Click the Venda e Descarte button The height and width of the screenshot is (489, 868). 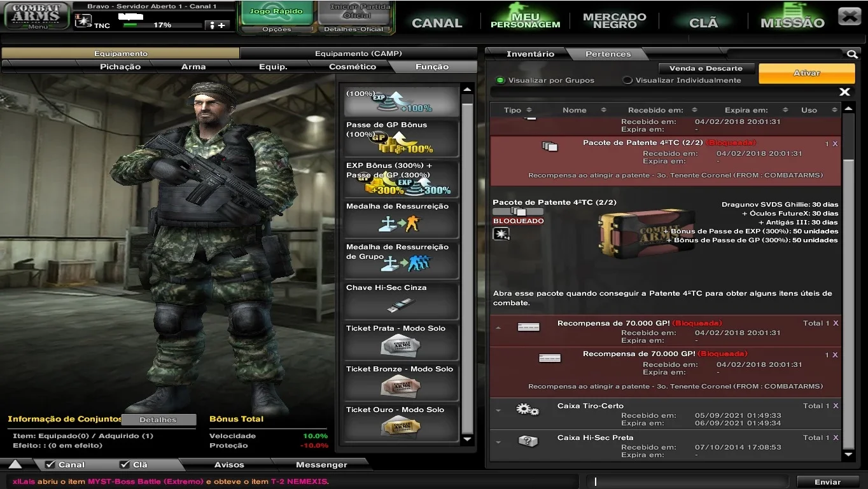706,68
